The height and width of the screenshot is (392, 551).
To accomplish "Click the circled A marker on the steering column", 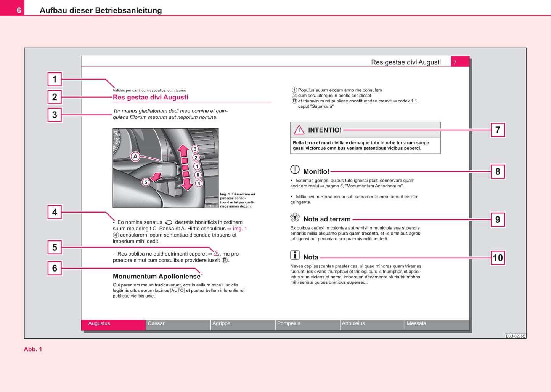I will tap(135, 156).
